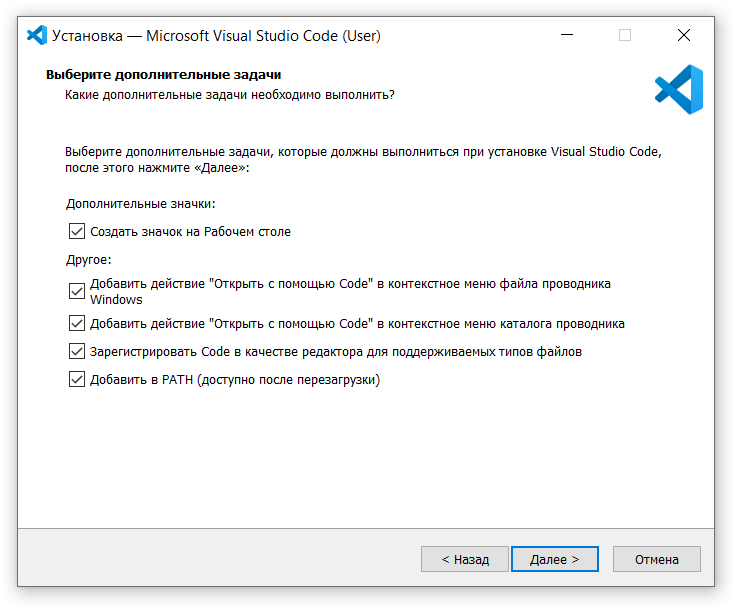Screen dimensions: 736x609
Task: Click the VS Code icon in title bar
Action: pos(37,35)
